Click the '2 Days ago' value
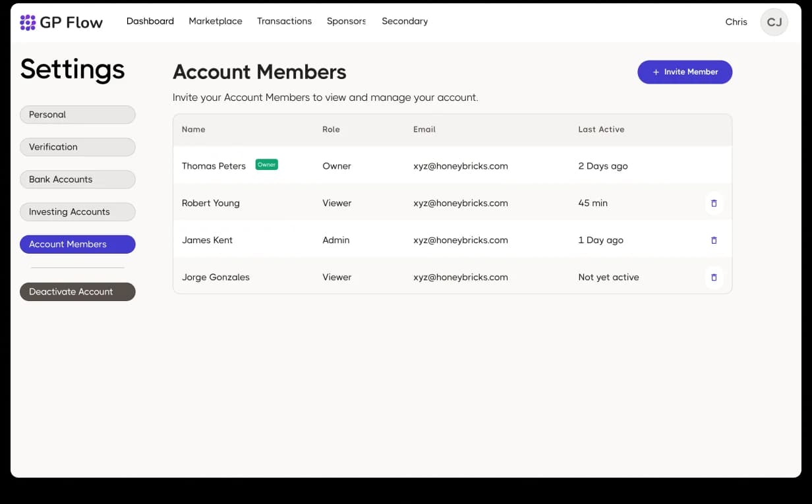Image resolution: width=812 pixels, height=504 pixels. 603,166
